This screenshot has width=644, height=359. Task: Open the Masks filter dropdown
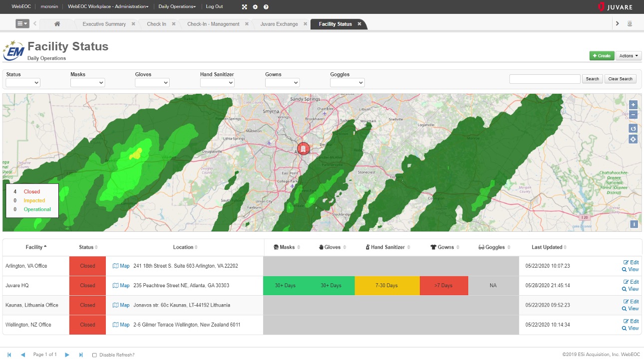point(87,83)
